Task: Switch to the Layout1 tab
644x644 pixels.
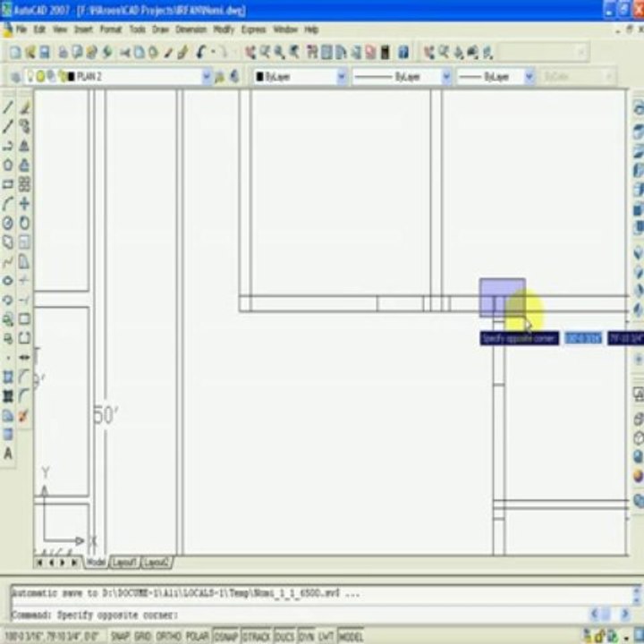Action: point(124,563)
